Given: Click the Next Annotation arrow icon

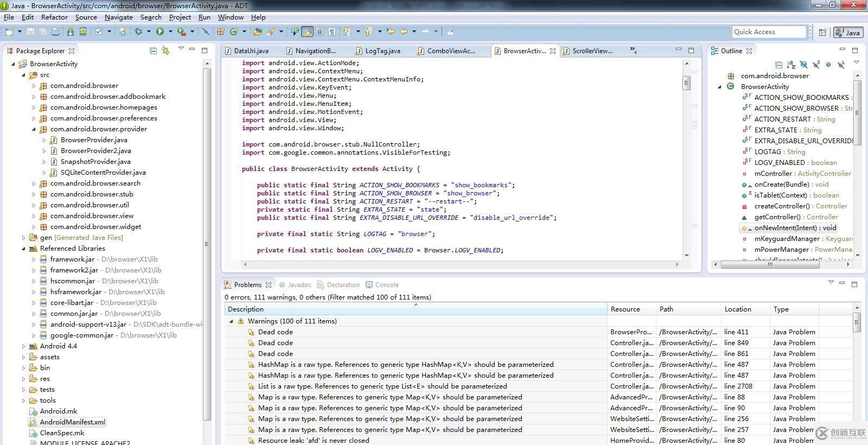Looking at the screenshot, I should click(x=347, y=31).
